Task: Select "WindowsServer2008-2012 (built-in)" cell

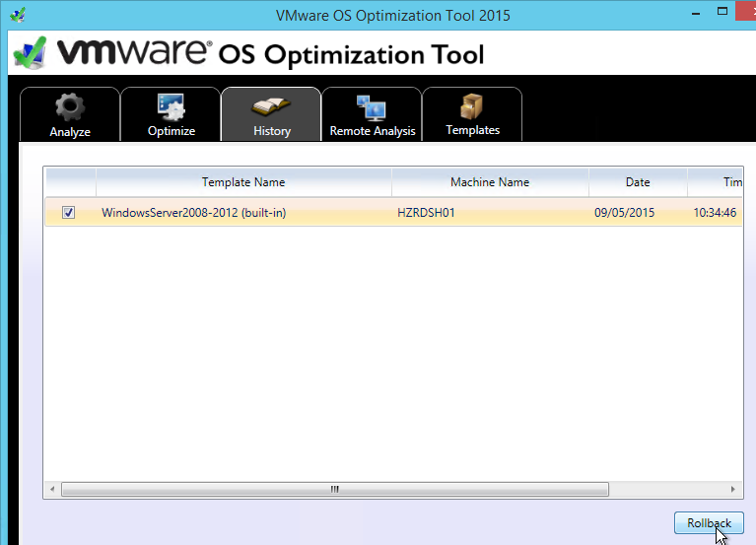Action: [x=194, y=213]
